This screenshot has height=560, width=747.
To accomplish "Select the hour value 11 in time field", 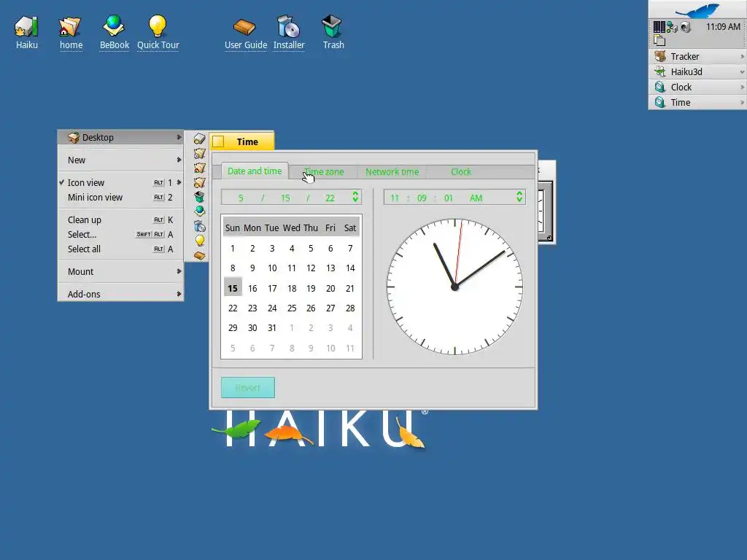I will [395, 198].
